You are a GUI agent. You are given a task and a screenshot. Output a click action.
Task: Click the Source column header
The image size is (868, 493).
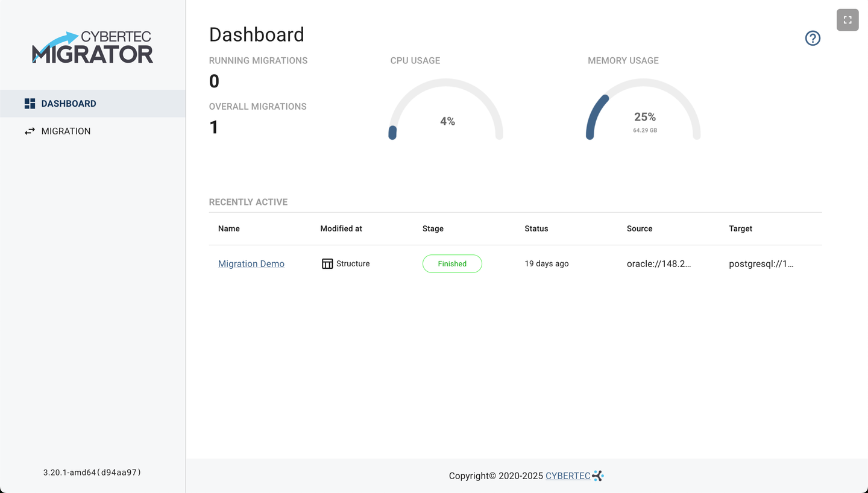(640, 229)
